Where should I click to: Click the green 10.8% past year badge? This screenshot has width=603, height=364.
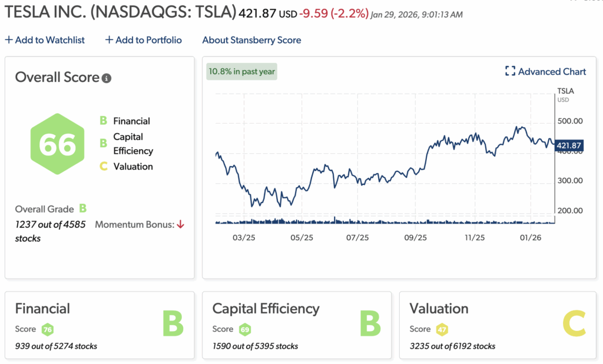241,71
